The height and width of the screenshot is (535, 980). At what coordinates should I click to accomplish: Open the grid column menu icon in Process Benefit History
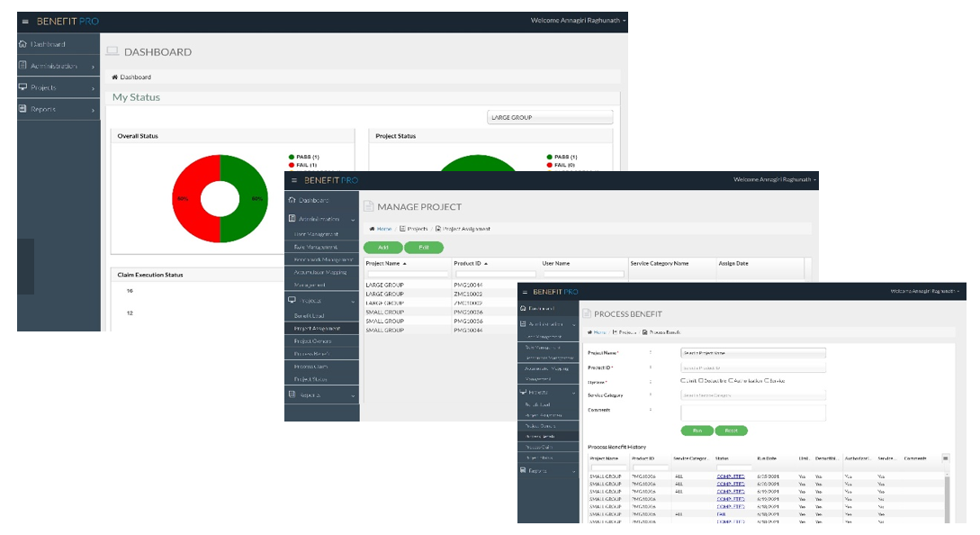coord(945,458)
